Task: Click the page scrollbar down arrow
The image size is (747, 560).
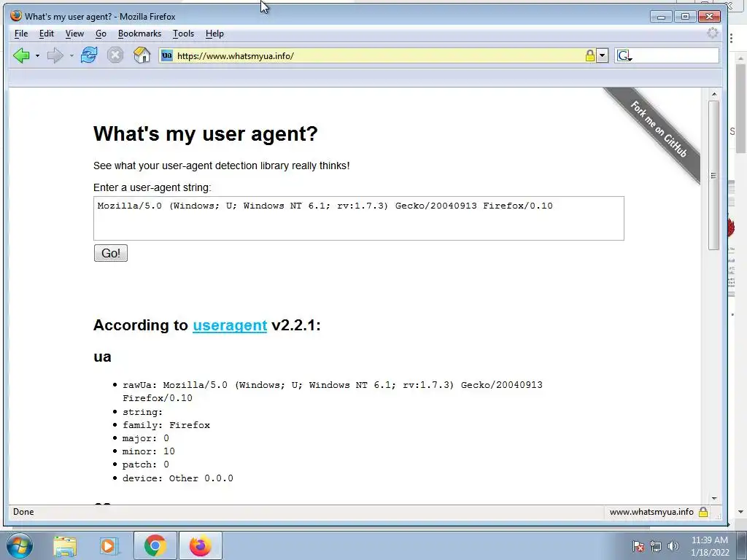Action: point(713,498)
